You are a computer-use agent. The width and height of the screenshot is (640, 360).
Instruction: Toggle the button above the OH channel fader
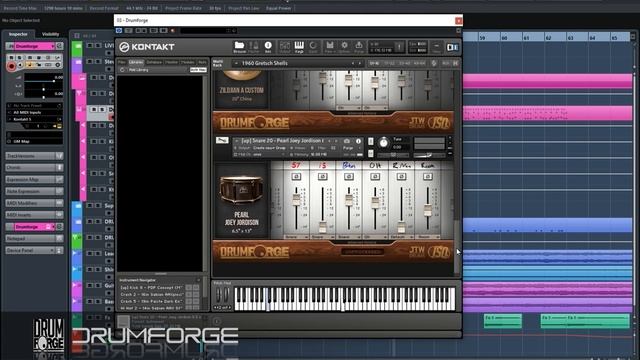375,177
